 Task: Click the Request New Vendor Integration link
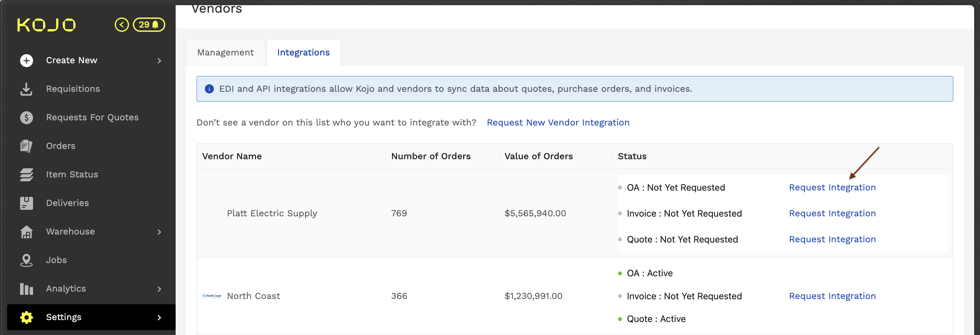(558, 123)
